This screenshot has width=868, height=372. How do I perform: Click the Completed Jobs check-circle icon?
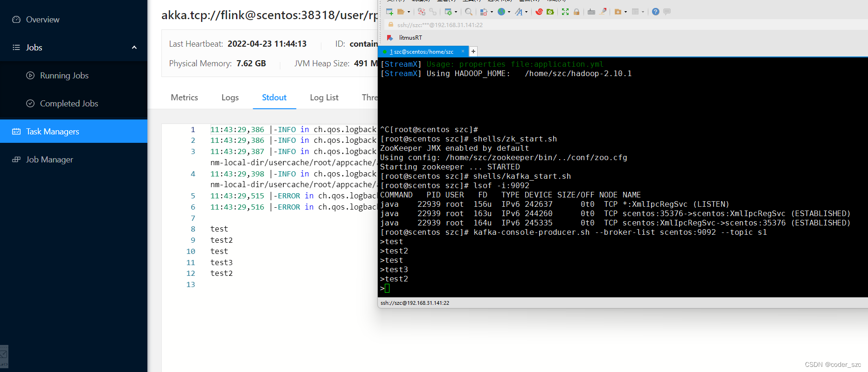click(x=30, y=104)
